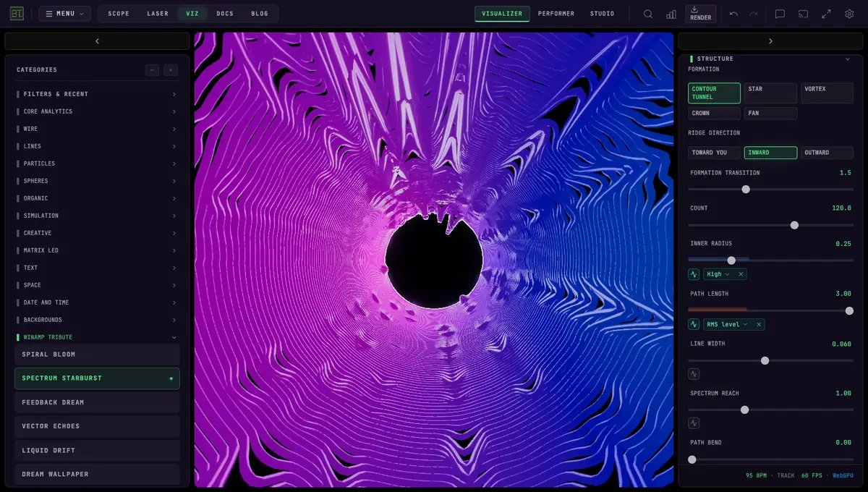Redo the last undone change
Screen dimensions: 868x492
click(754, 14)
